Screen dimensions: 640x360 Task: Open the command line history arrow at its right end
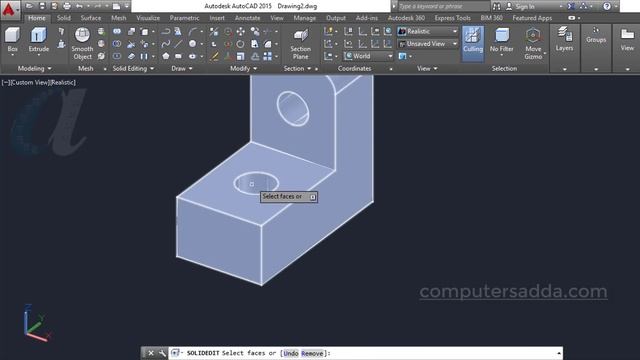tap(558, 353)
